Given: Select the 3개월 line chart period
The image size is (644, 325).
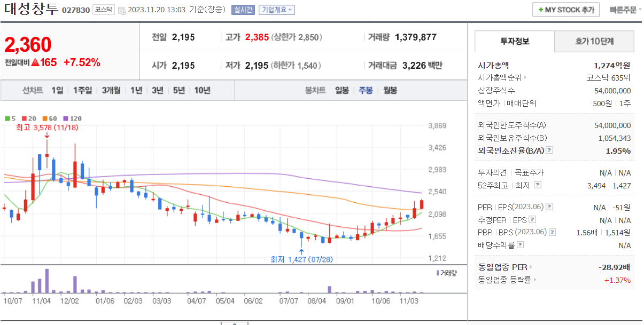Looking at the screenshot, I should click(111, 90).
